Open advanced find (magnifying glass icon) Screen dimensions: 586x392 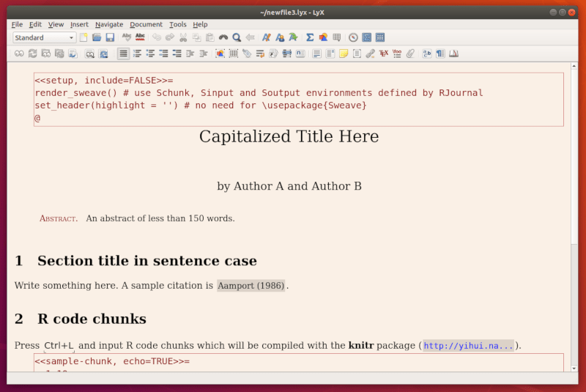point(237,37)
